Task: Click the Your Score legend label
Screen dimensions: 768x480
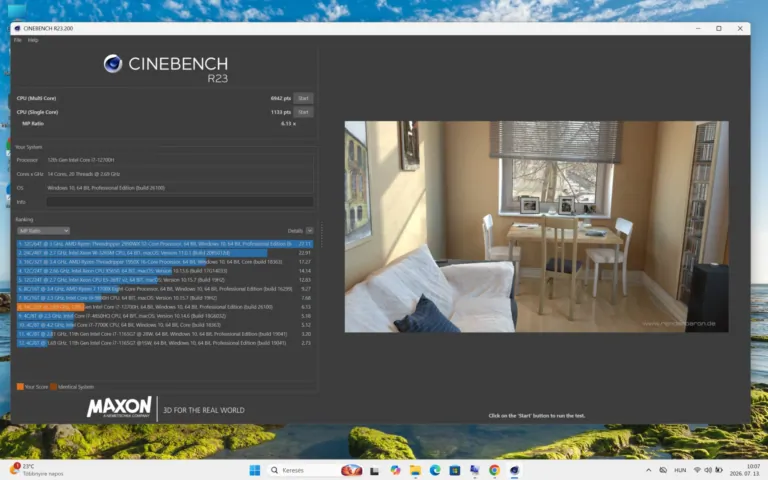Action: point(36,387)
